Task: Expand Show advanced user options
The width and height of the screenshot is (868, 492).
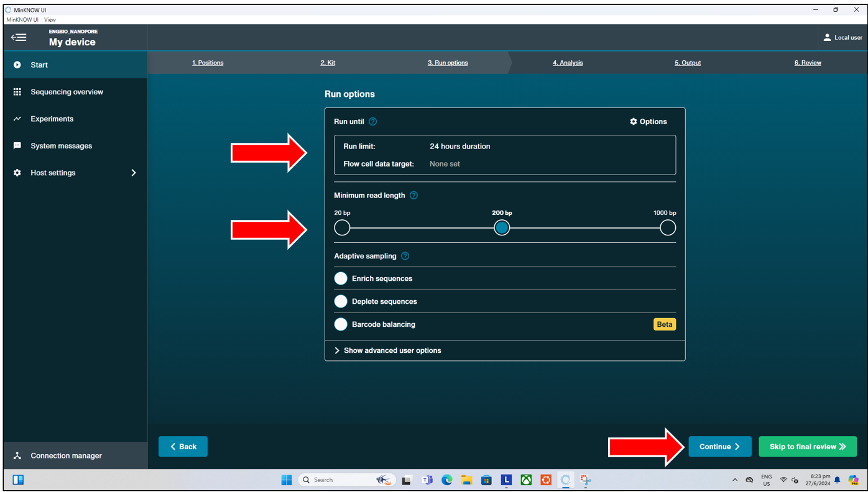Action: coord(387,350)
